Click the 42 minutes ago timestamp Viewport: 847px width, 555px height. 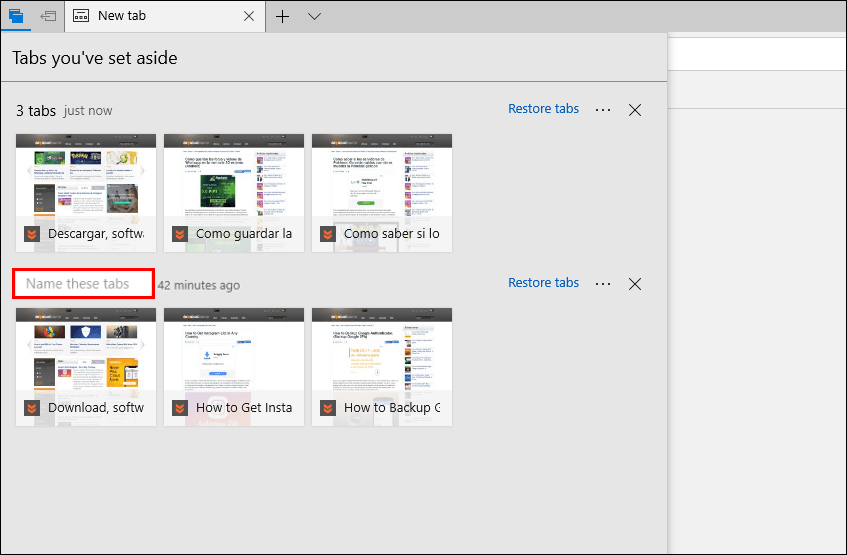tap(199, 285)
